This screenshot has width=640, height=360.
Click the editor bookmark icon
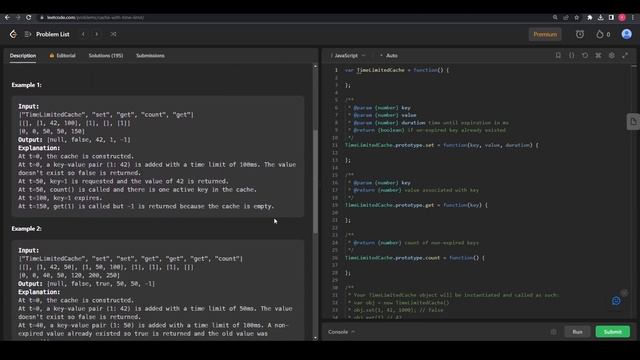pyautogui.click(x=558, y=55)
